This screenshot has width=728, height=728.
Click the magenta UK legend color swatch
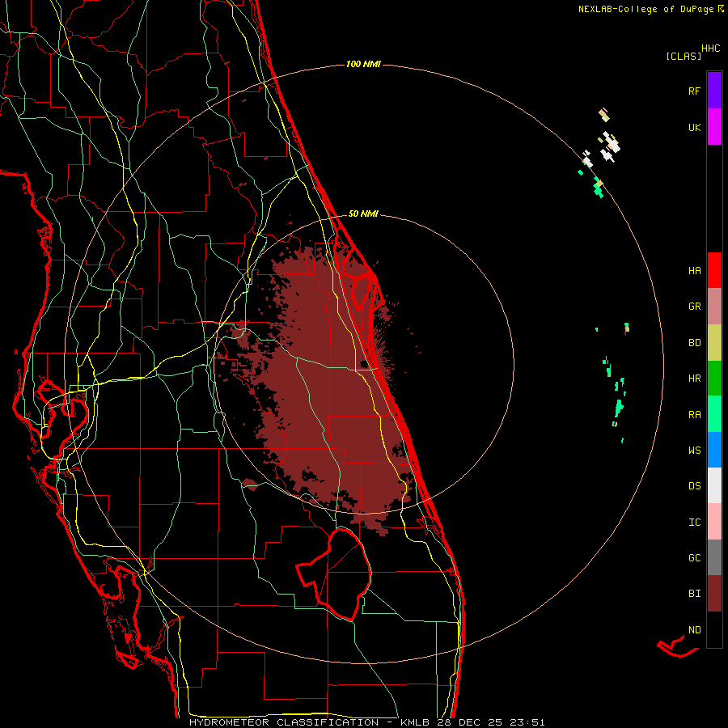click(x=714, y=127)
